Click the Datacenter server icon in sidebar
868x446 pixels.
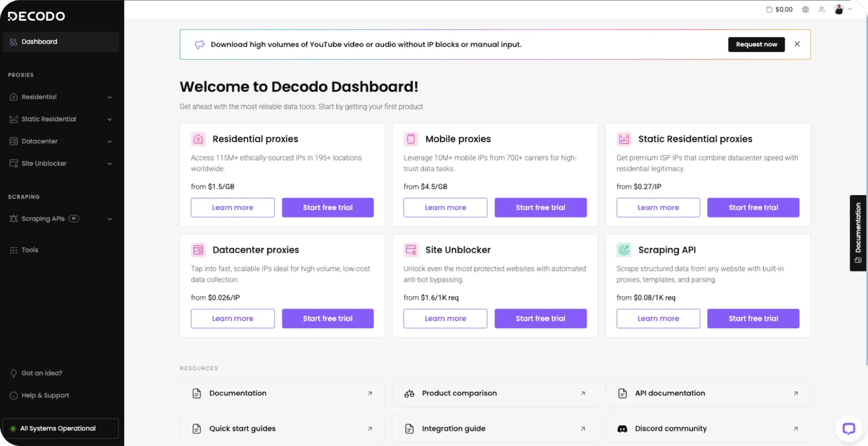point(13,141)
